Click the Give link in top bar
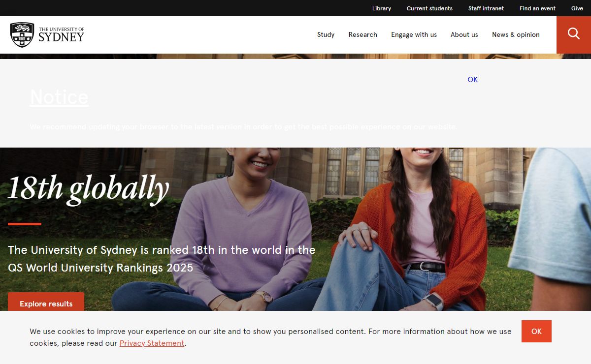 click(577, 8)
